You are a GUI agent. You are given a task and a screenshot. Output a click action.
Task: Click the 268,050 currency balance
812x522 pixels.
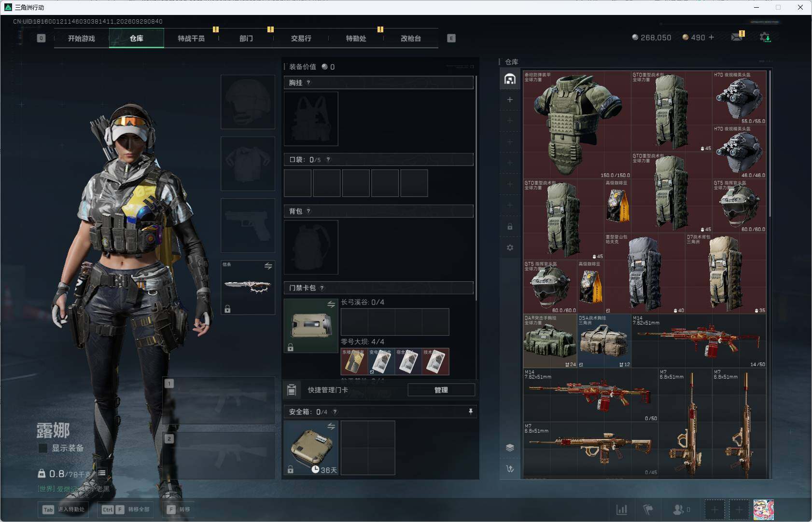tap(652, 38)
